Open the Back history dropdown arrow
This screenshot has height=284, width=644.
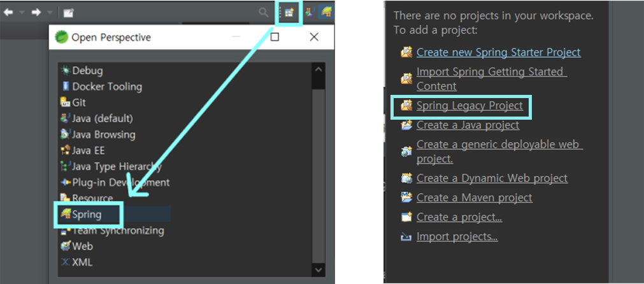pyautogui.click(x=22, y=13)
